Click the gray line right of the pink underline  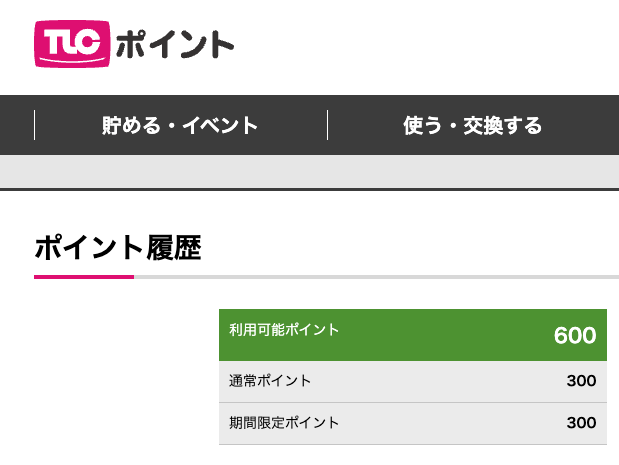tap(377, 277)
